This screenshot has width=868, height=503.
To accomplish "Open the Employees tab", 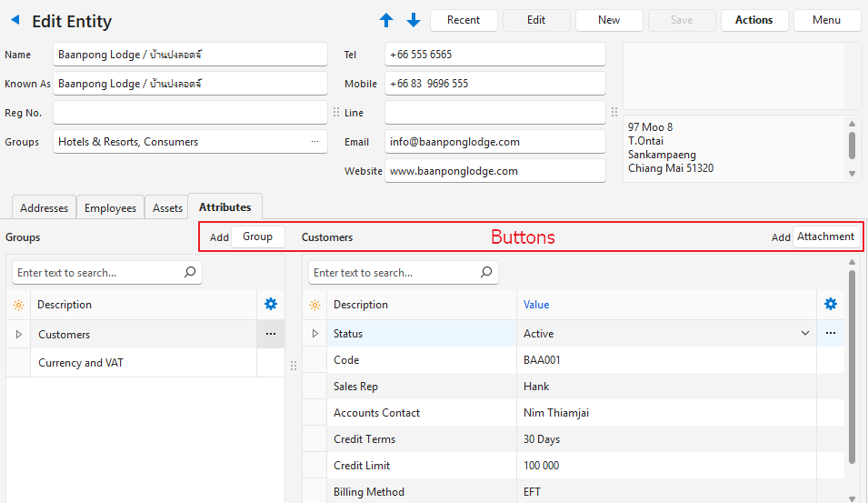I will tap(110, 208).
